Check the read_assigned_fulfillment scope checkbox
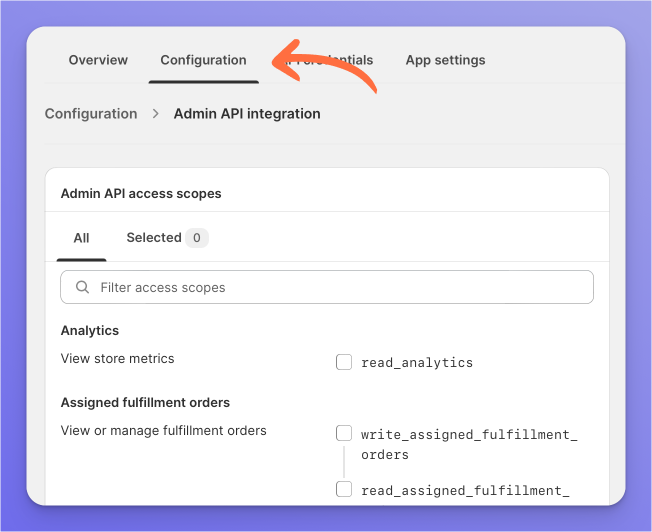The image size is (652, 532). pos(344,489)
